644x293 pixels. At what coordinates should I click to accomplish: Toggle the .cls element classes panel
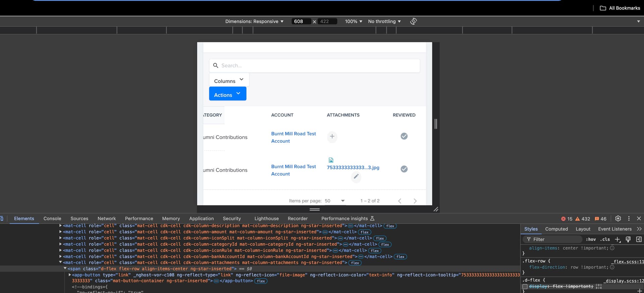[x=605, y=239]
